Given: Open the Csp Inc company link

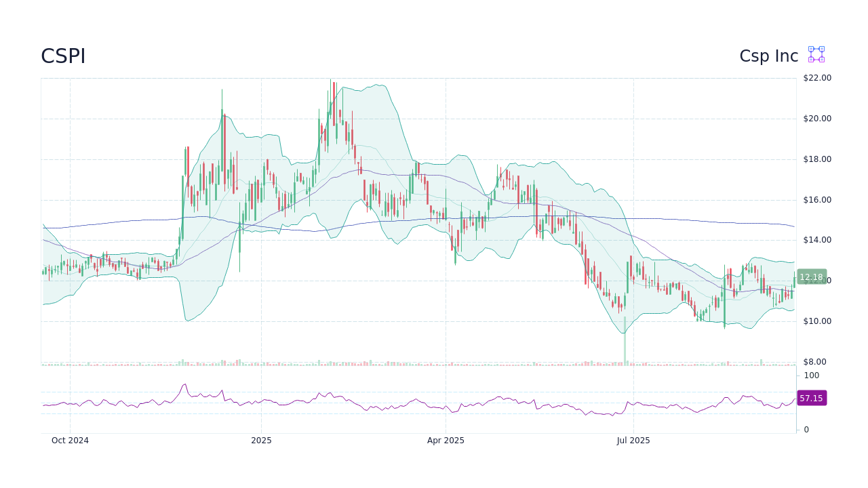Looking at the screenshot, I should (768, 56).
